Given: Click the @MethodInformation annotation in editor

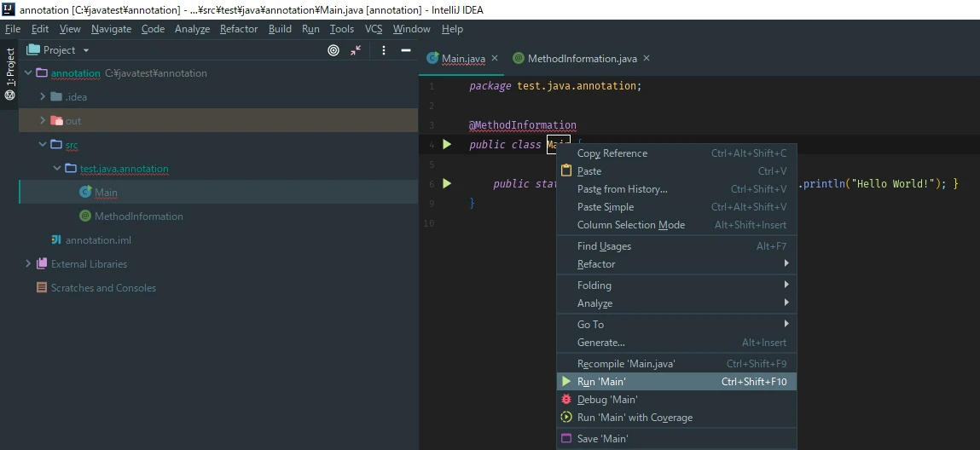Looking at the screenshot, I should click(523, 124).
